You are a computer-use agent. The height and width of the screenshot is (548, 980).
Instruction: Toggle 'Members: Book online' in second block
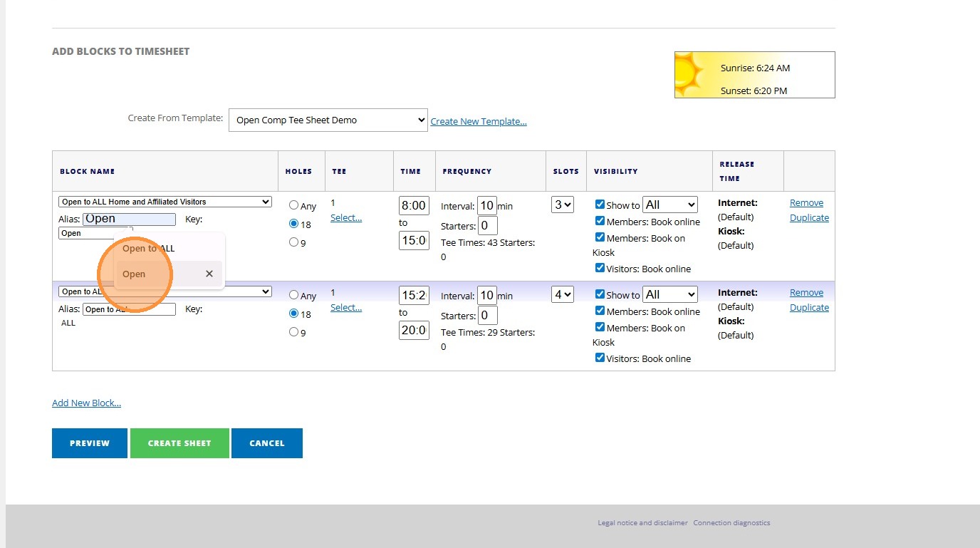click(600, 311)
